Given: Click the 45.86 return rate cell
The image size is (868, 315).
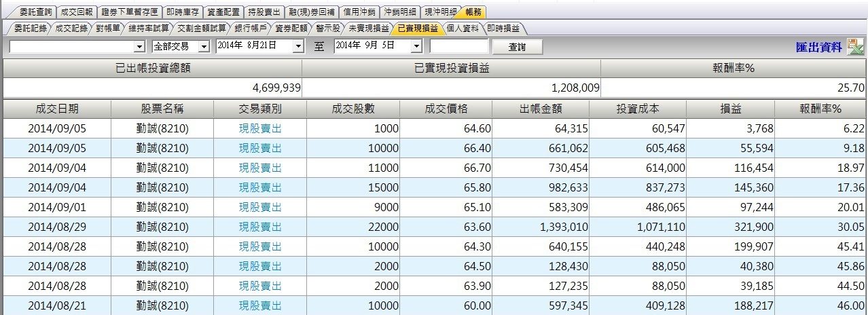Looking at the screenshot, I should [x=820, y=266].
